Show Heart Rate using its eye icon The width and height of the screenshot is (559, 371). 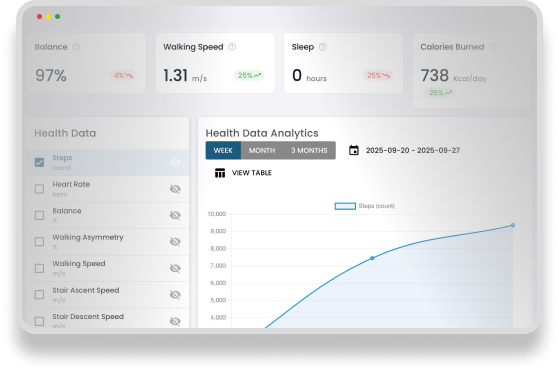click(175, 189)
